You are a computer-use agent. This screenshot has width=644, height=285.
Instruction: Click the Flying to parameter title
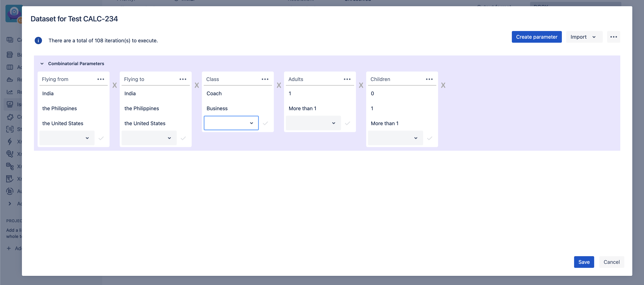tap(134, 79)
